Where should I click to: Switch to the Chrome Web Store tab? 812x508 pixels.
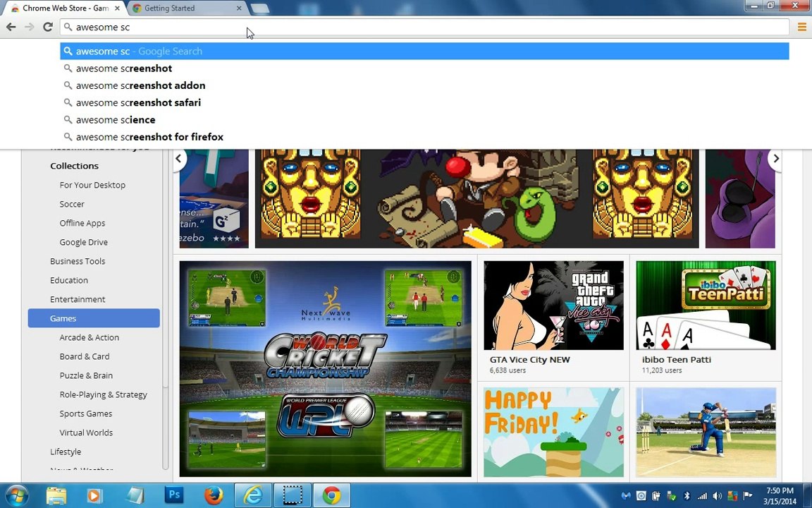tap(66, 8)
